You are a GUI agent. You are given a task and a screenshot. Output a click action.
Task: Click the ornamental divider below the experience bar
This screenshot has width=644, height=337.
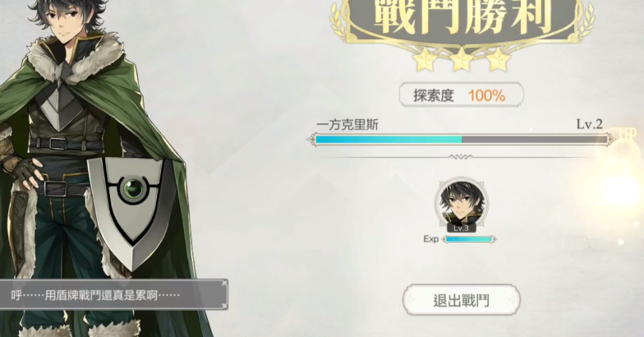click(461, 157)
